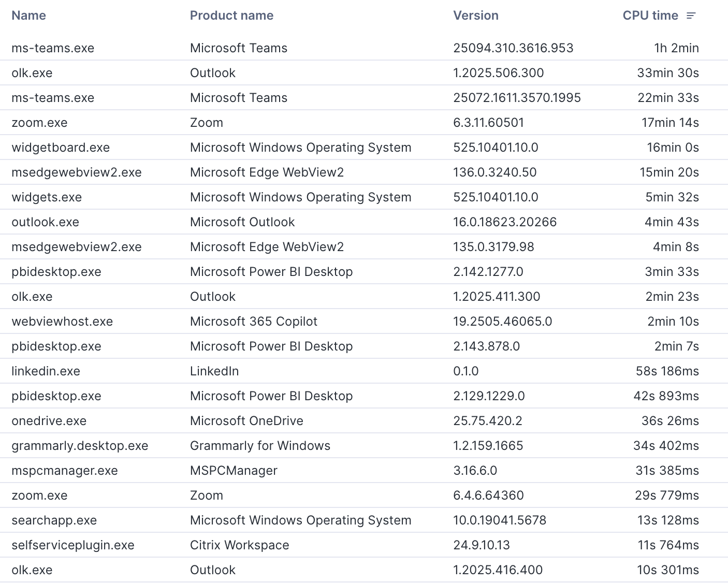Click the Version column header
Viewport: 728px width, 583px height.
point(475,16)
